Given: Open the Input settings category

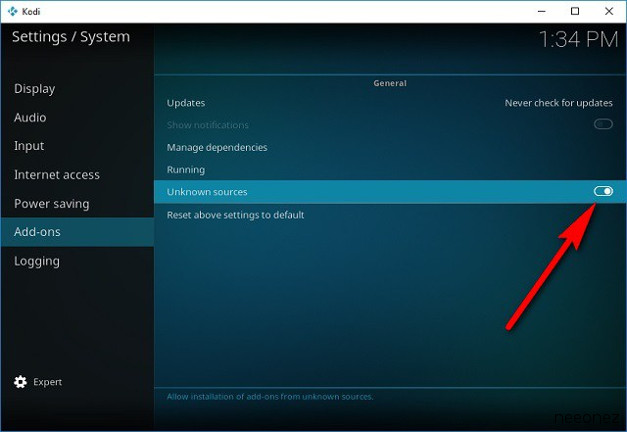Looking at the screenshot, I should [x=77, y=146].
